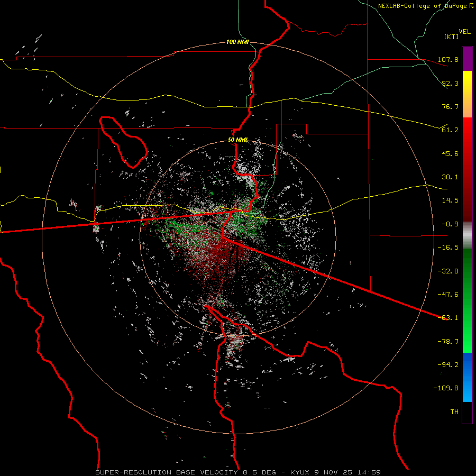Click the blue segment of the color bar

point(467,377)
